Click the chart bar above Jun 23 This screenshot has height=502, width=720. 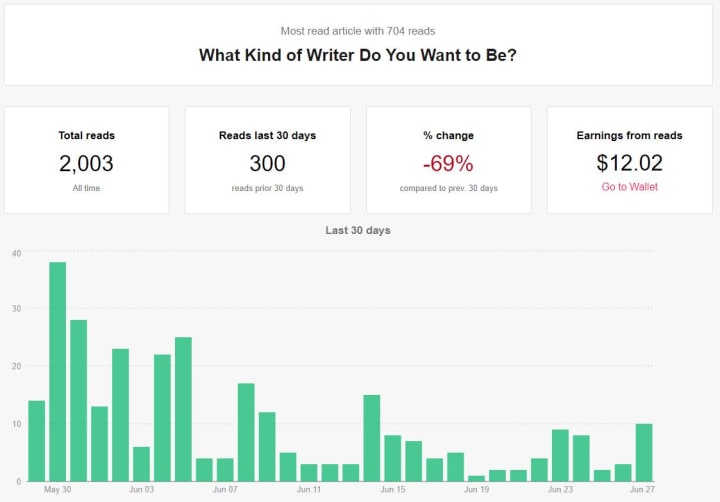(560, 455)
